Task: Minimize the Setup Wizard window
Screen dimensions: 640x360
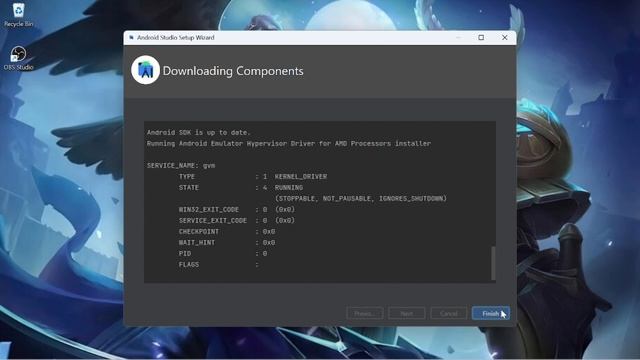Action: [x=458, y=38]
